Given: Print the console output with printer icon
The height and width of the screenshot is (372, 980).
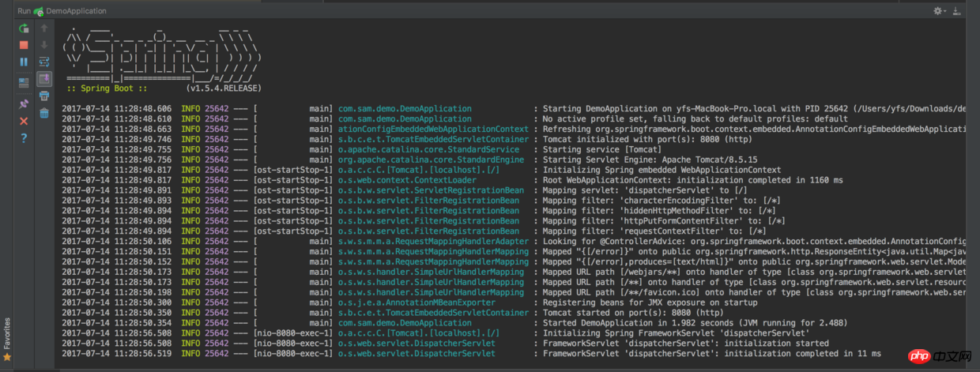Looking at the screenshot, I should pyautogui.click(x=44, y=96).
